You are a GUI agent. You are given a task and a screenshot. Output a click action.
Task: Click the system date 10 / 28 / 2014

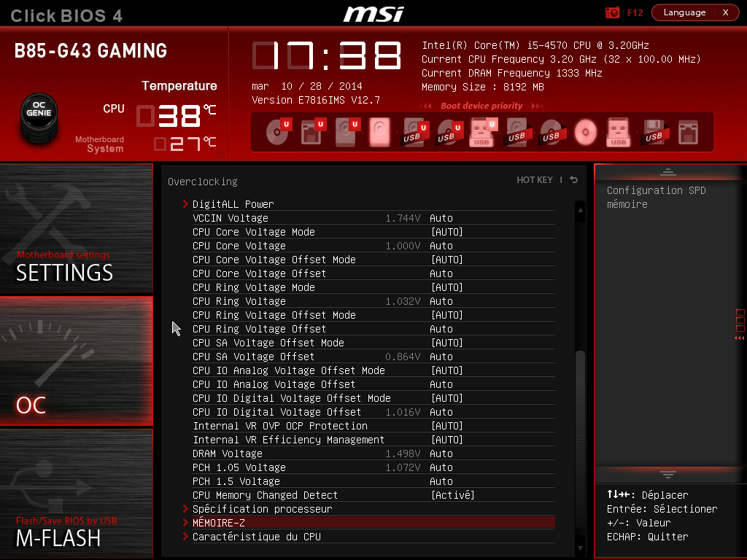(322, 86)
